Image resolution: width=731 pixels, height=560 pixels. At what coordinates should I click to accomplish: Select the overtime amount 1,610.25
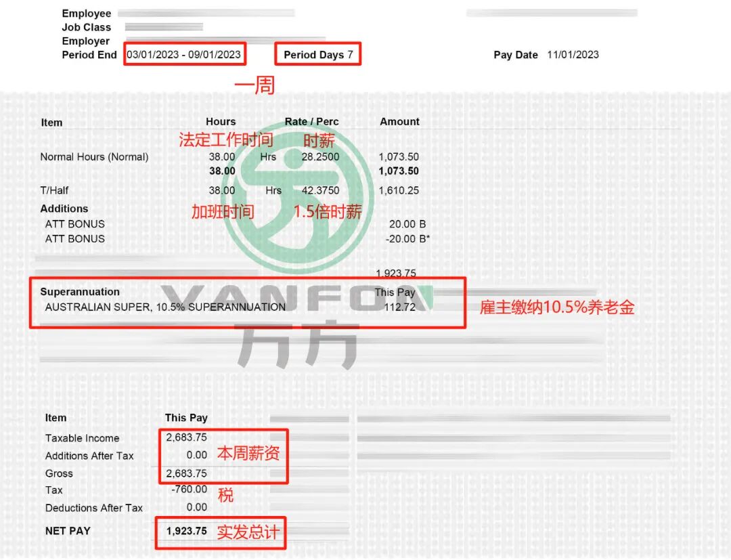click(x=399, y=191)
